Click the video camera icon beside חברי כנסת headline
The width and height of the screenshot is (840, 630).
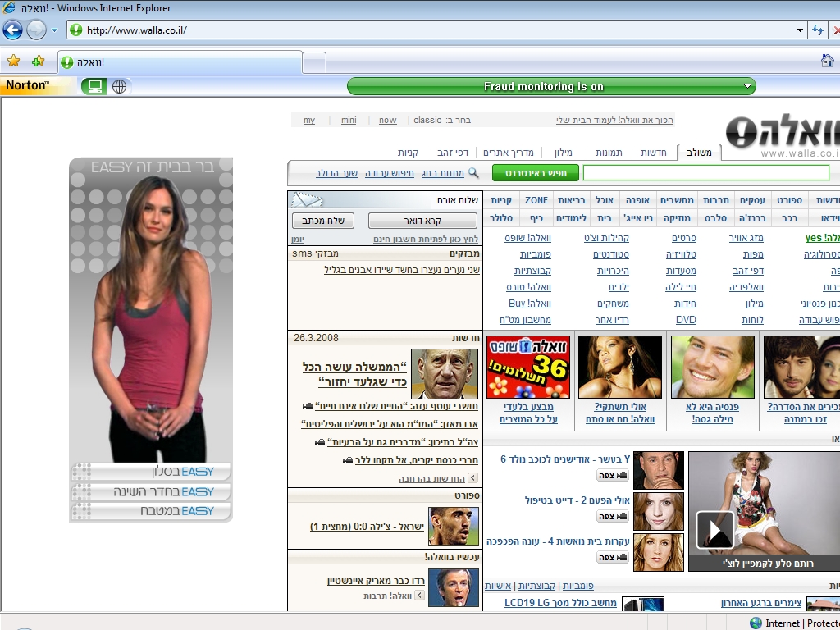tap(348, 460)
